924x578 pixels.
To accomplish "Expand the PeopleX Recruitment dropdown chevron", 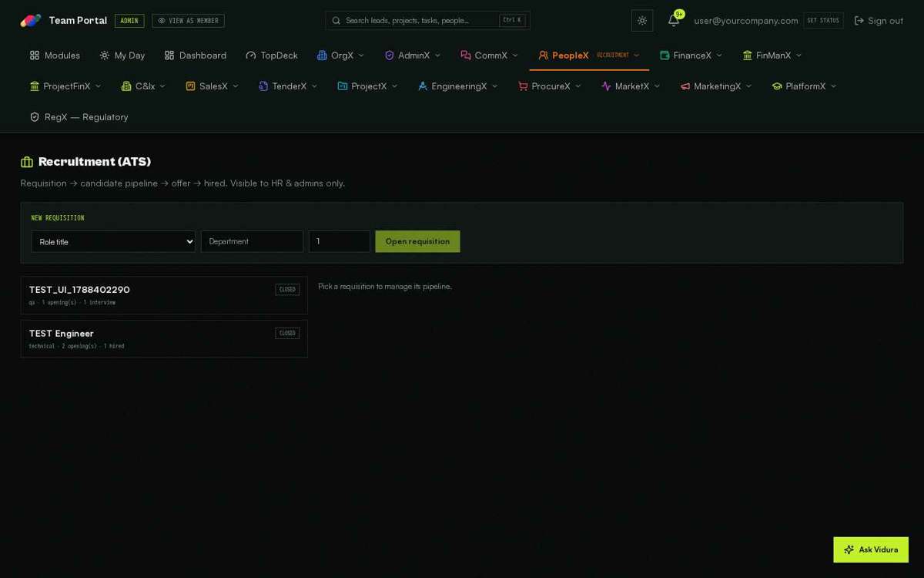I will [x=637, y=55].
